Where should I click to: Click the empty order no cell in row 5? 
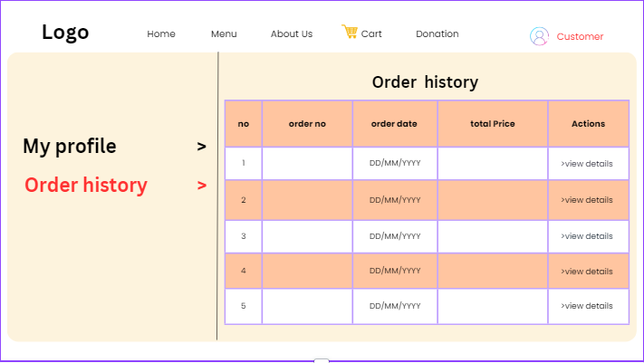[x=307, y=306]
